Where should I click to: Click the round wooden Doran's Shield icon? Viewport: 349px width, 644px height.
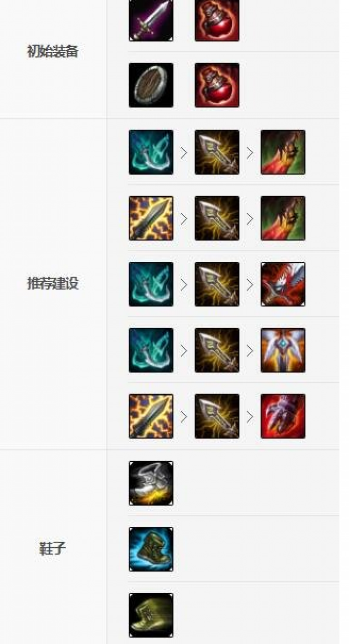point(151,85)
